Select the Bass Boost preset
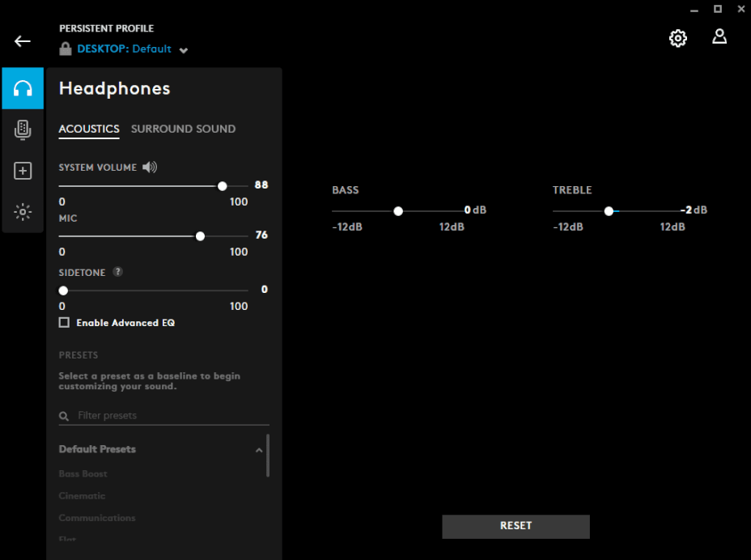The width and height of the screenshot is (751, 560). (83, 473)
